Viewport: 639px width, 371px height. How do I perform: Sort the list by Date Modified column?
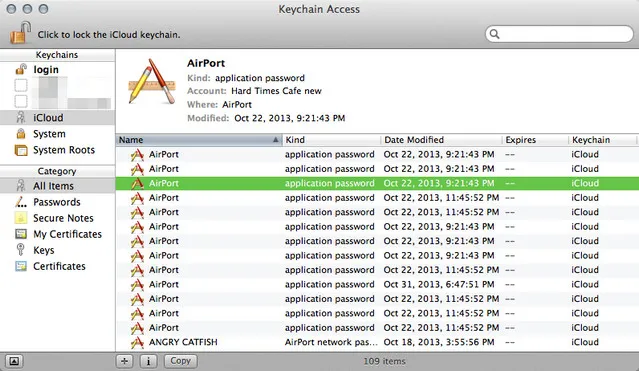[441, 140]
